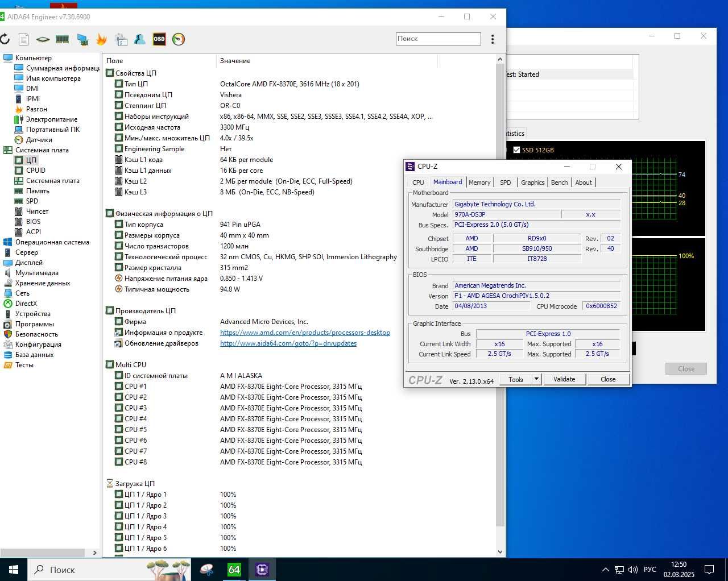This screenshot has width=728, height=581.
Task: Open the OSD panel icon
Action: pos(159,39)
